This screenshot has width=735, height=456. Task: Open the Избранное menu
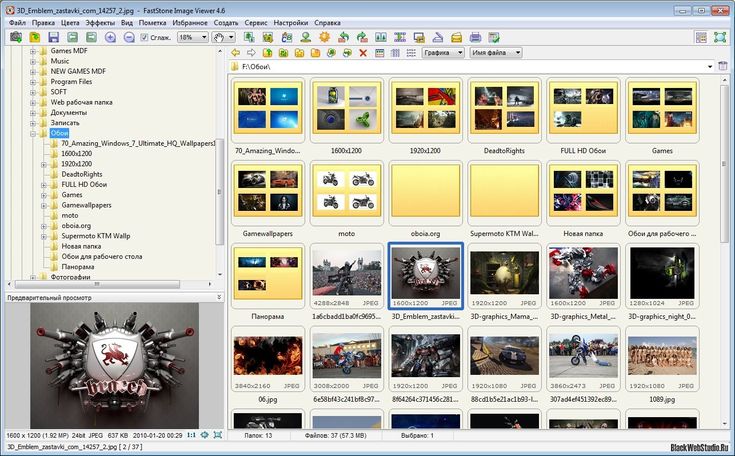[190, 22]
